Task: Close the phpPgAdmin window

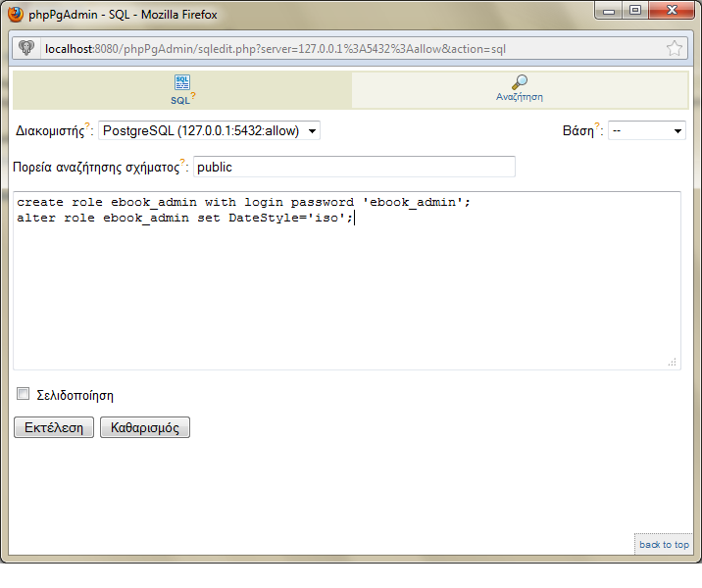Action: tap(672, 11)
